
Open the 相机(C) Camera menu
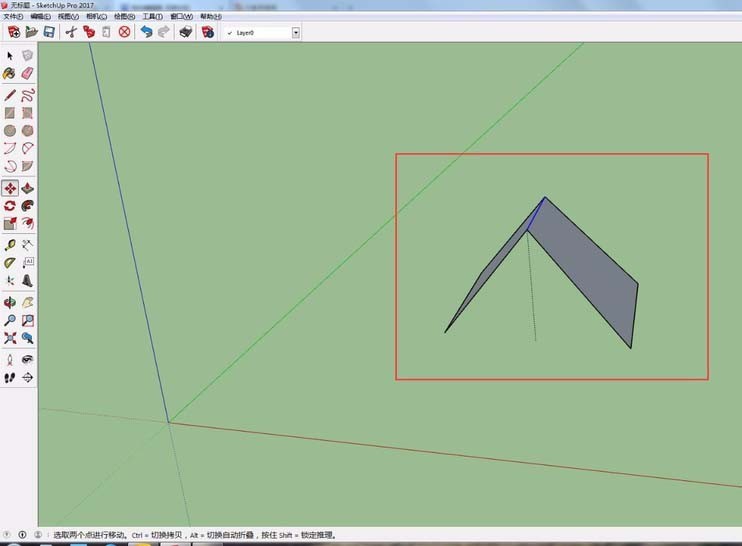coord(97,16)
